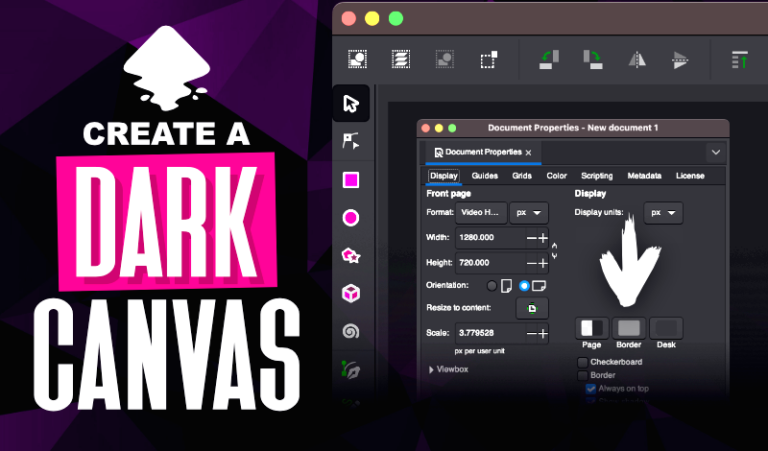Close the Document Properties tab
Screen dimensions: 768x451
[528, 153]
